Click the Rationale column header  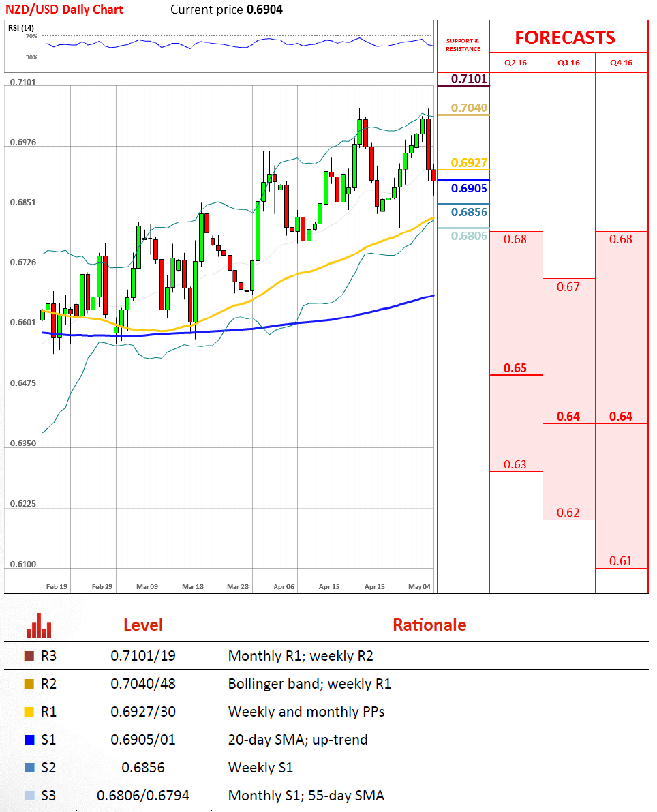click(x=429, y=625)
